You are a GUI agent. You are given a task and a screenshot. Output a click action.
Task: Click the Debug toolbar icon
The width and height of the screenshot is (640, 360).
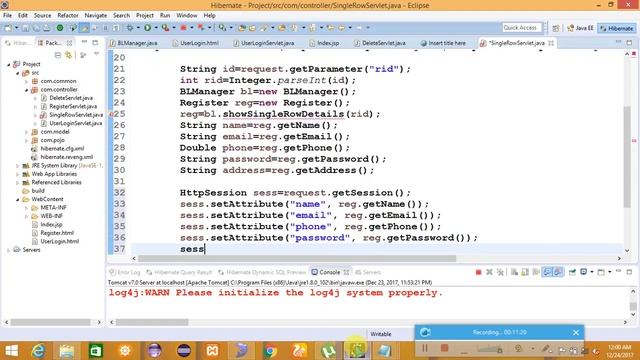pos(130,28)
